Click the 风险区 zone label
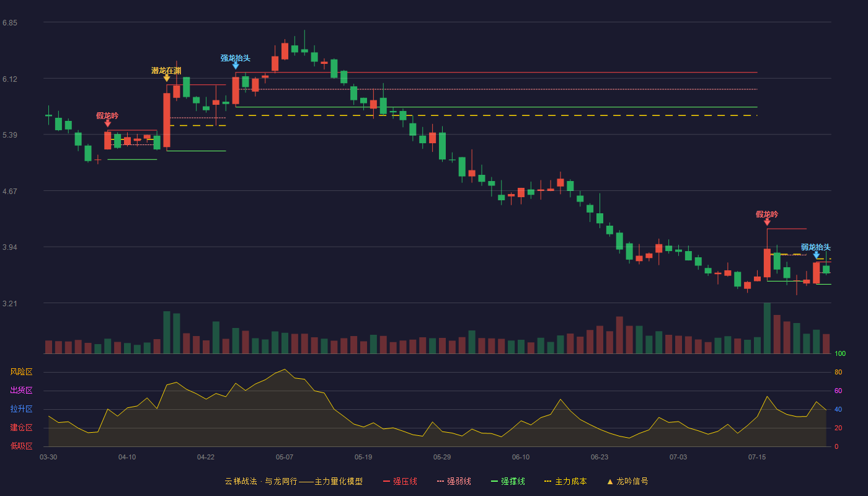868x496 pixels. [21, 372]
